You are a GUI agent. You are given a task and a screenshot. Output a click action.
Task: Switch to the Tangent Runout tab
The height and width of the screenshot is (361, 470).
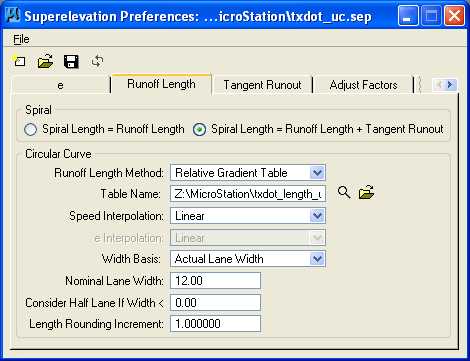pos(262,85)
